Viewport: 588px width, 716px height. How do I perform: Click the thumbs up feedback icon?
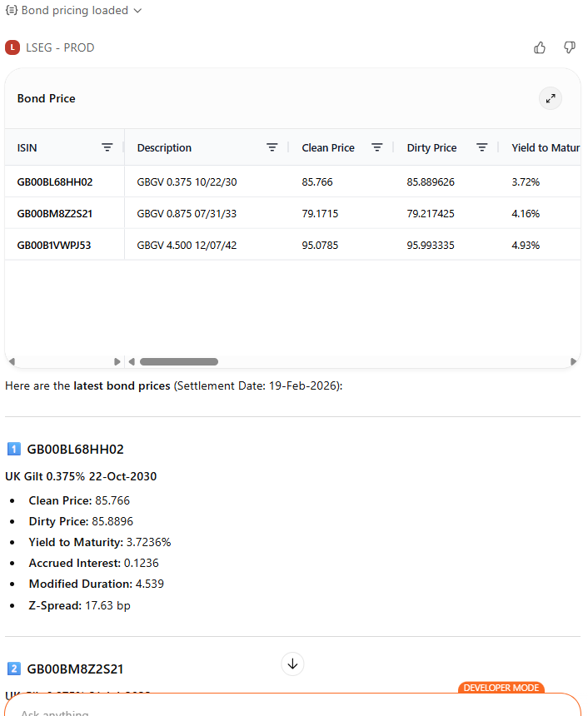(x=540, y=47)
